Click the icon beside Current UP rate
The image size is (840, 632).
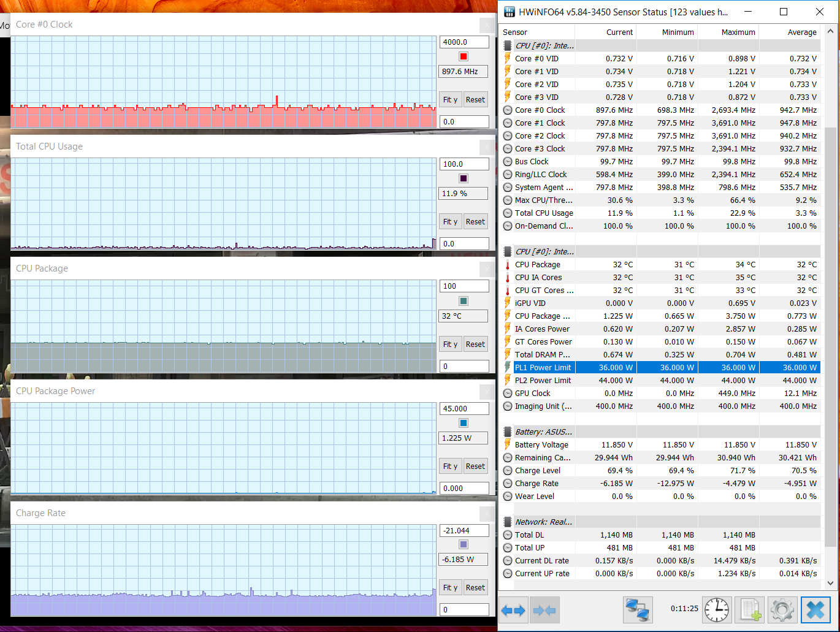(508, 574)
